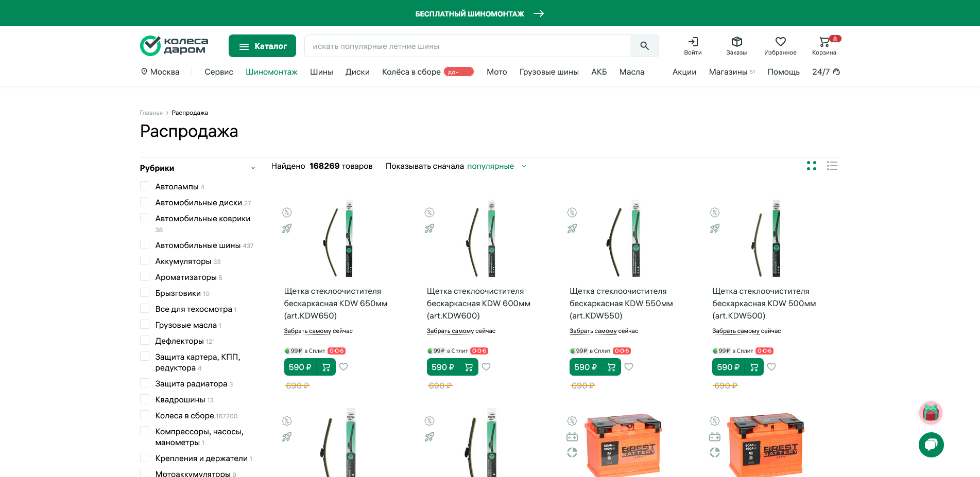
Task: Tick the Аккумуляторы checkbox
Action: (145, 261)
